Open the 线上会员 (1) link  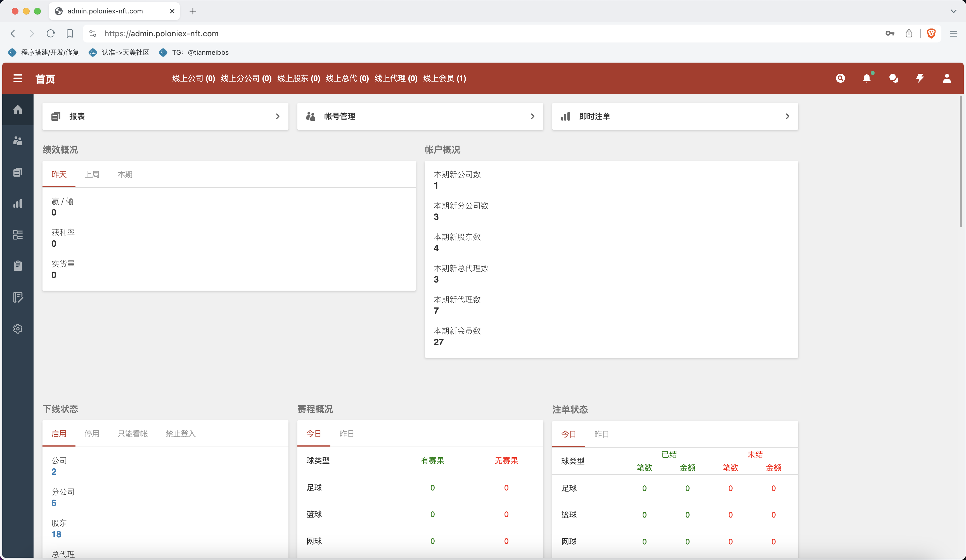(444, 78)
